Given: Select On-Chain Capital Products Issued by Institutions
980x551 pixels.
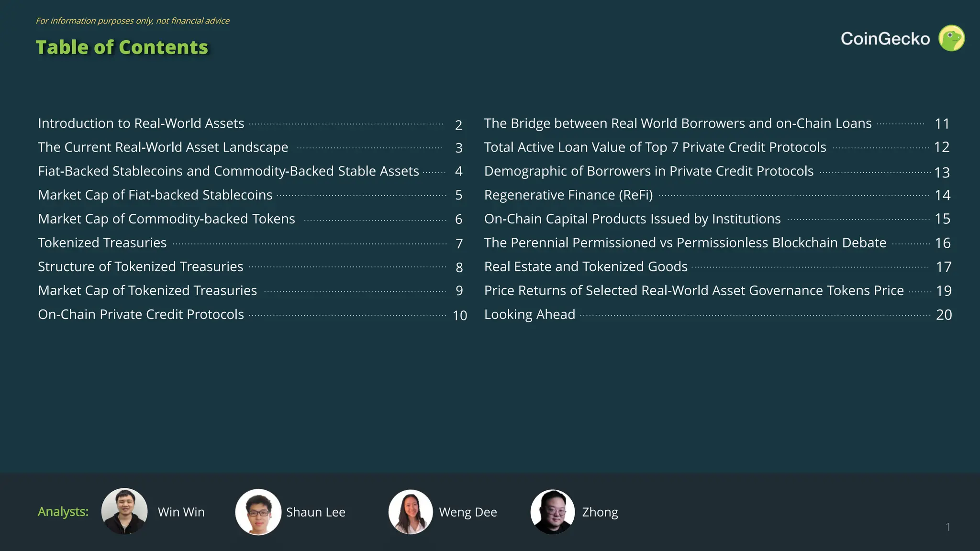Looking at the screenshot, I should point(633,219).
